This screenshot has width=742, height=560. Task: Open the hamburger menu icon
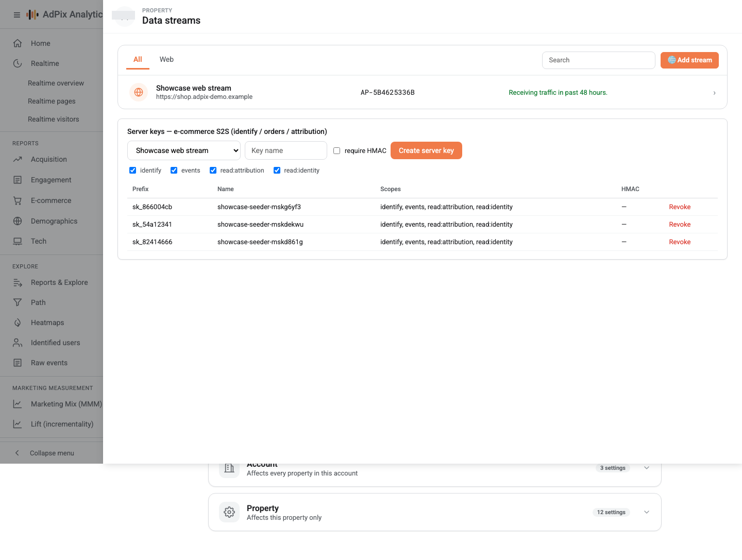point(17,15)
